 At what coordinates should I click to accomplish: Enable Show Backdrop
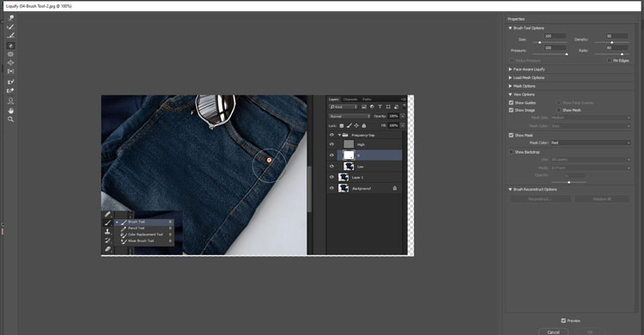tap(512, 152)
